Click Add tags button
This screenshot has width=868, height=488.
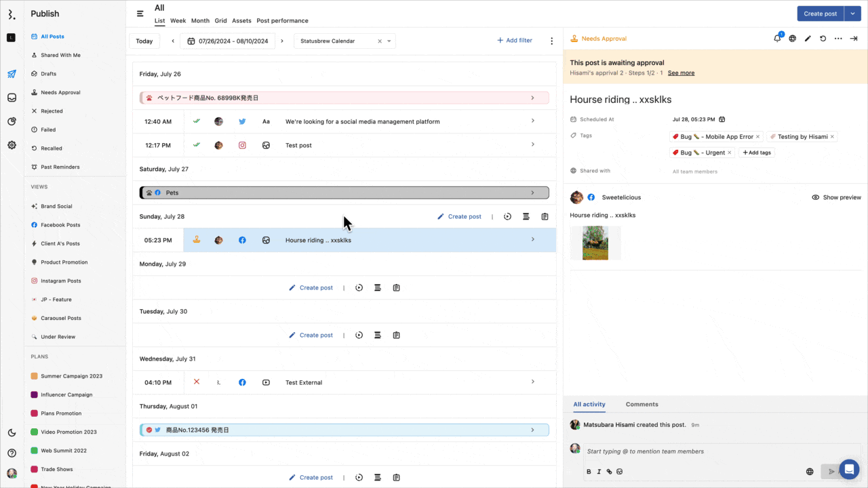click(757, 153)
